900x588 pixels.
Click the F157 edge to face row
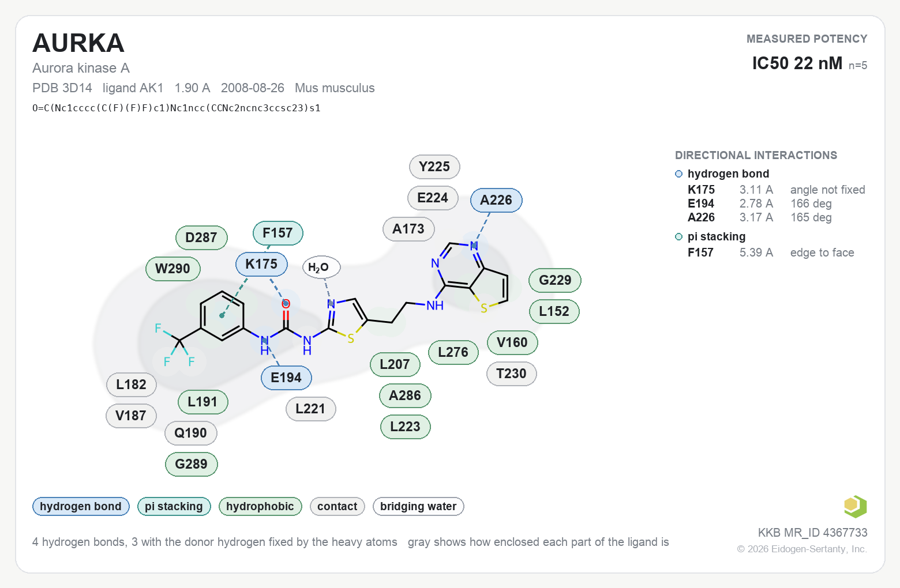click(771, 252)
